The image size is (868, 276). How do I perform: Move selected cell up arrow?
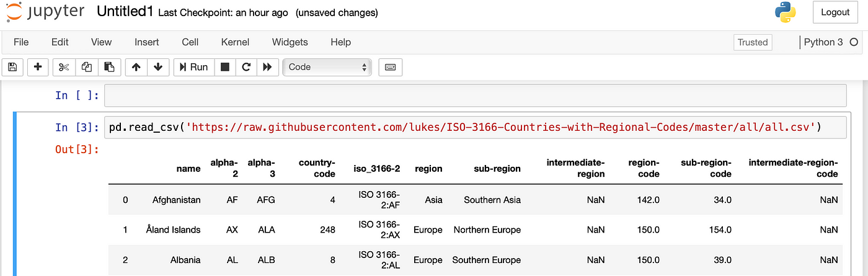click(x=136, y=67)
